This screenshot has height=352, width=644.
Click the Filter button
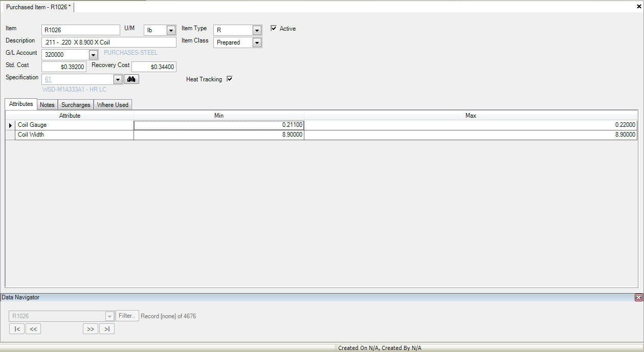pos(127,316)
